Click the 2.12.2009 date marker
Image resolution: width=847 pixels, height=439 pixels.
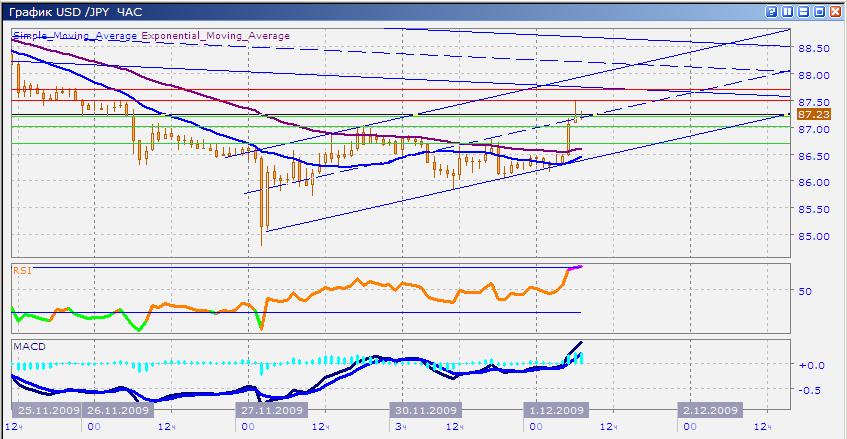click(708, 410)
